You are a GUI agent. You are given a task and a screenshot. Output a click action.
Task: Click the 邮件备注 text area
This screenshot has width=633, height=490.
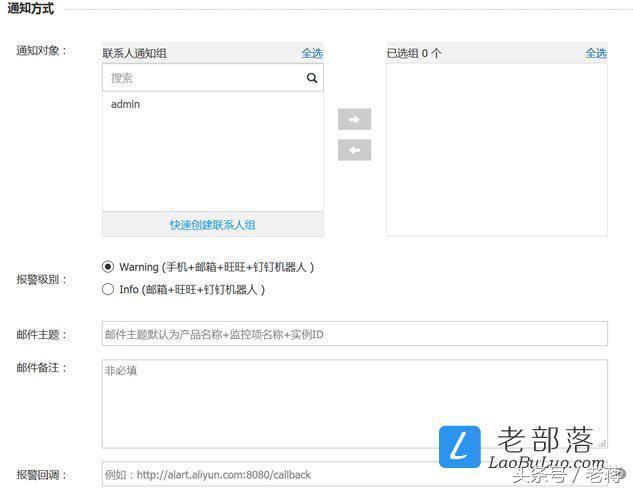coord(354,404)
